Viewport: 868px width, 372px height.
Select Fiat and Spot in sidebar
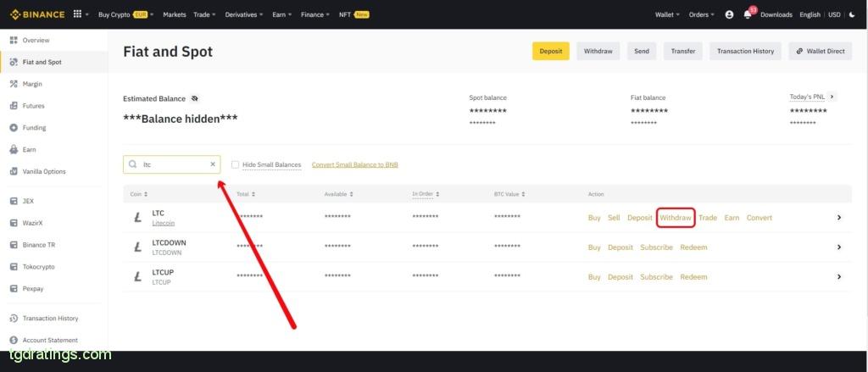[42, 62]
